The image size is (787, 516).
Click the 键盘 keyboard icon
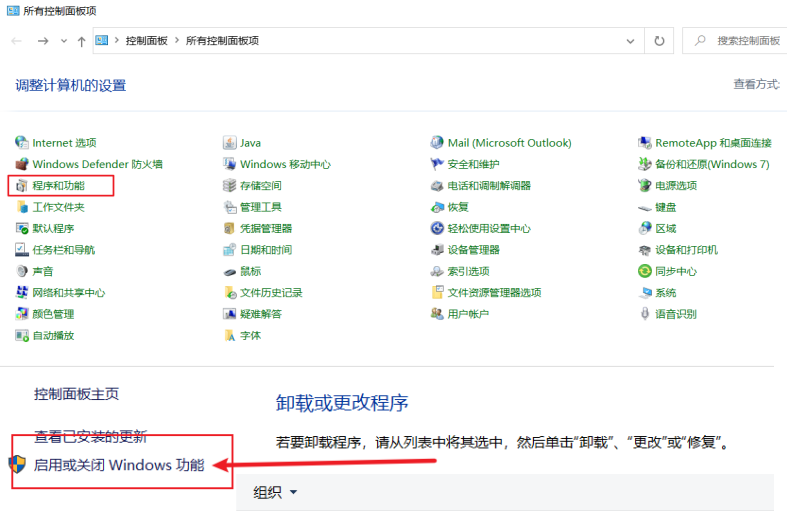coord(644,208)
